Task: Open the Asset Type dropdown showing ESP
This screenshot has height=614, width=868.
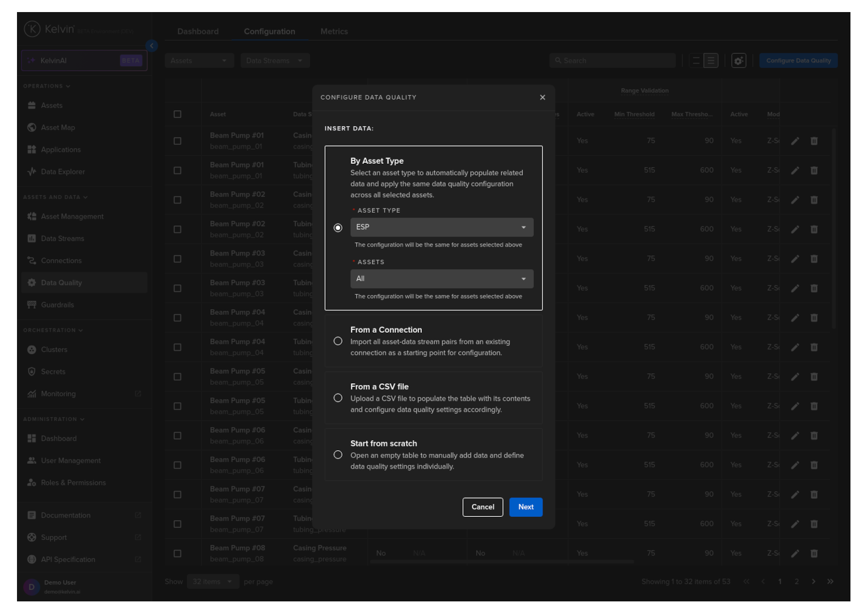Action: tap(441, 227)
